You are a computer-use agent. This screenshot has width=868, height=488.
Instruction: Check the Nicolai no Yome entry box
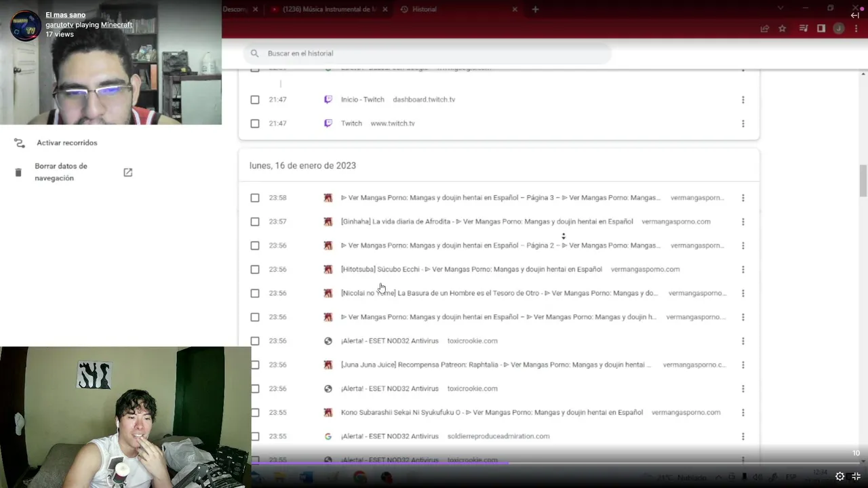[255, 293]
